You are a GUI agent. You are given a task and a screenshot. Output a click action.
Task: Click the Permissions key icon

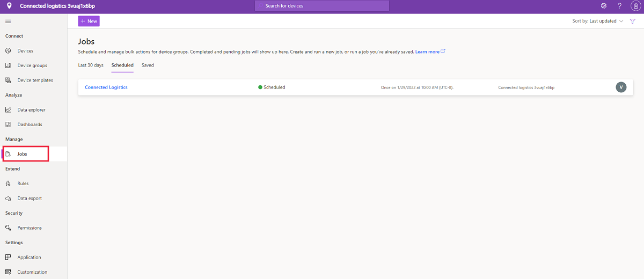pos(8,228)
